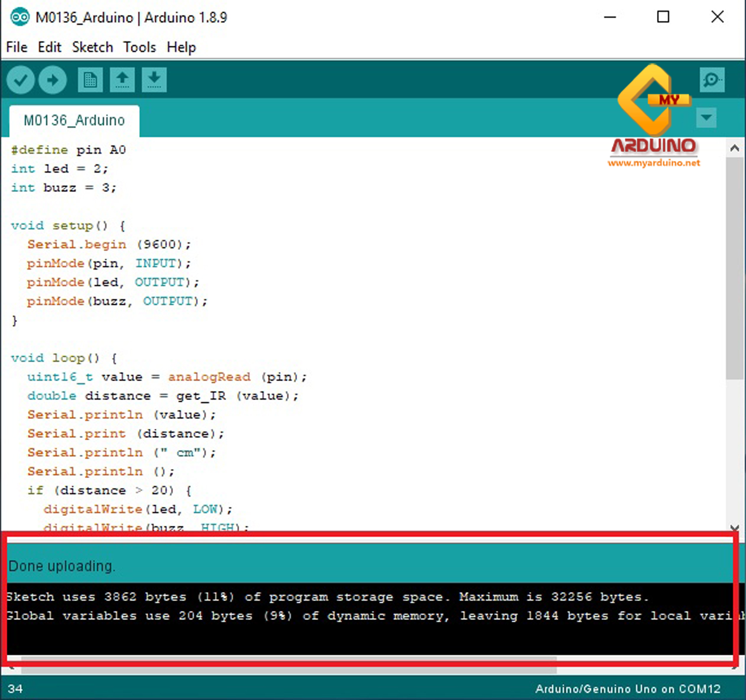Click the console horizontal scrollbar thumb
The width and height of the screenshot is (746, 700).
tap(288, 660)
